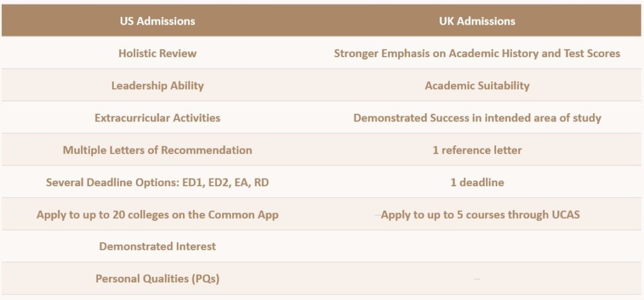The height and width of the screenshot is (300, 644).
Task: Click empty UK cell beside Demonstrated Interest
Action: coord(477,247)
